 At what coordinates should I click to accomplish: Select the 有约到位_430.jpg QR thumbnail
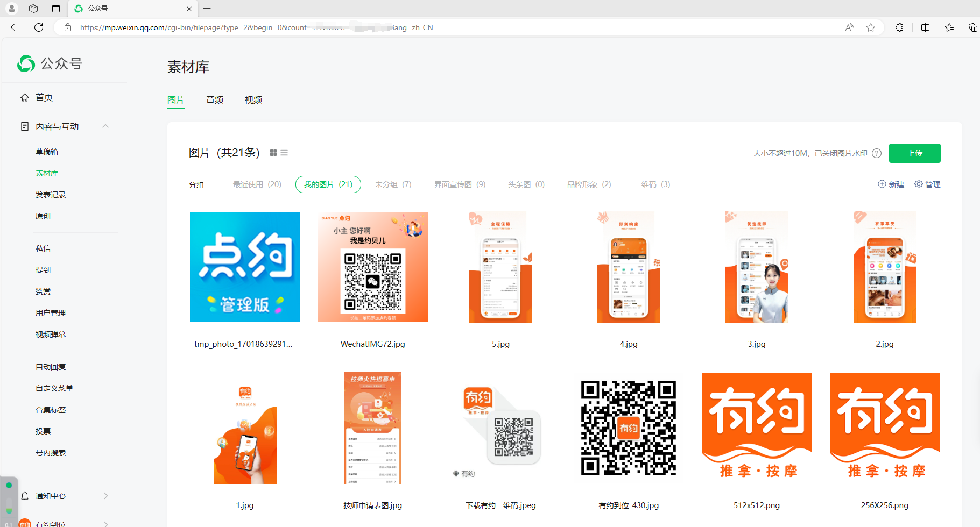point(629,428)
